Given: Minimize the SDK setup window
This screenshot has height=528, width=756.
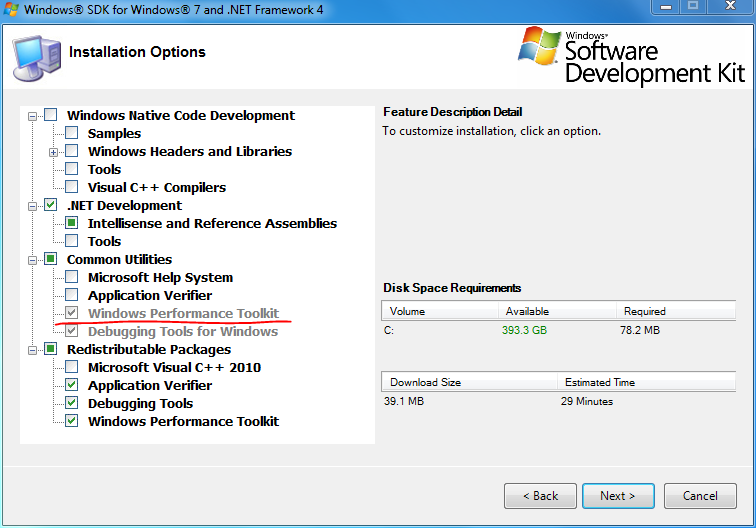Looking at the screenshot, I should coord(666,7).
